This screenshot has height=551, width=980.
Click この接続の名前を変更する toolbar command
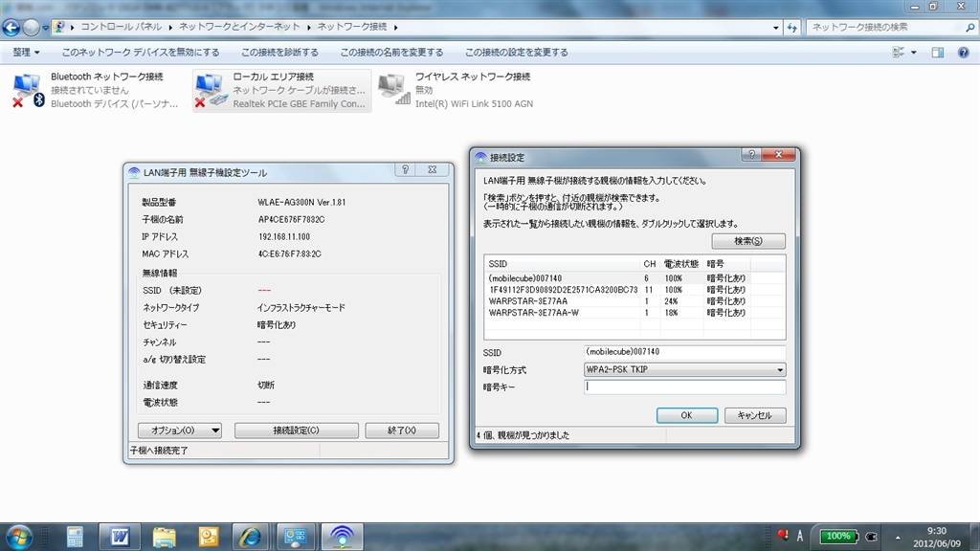click(391, 53)
